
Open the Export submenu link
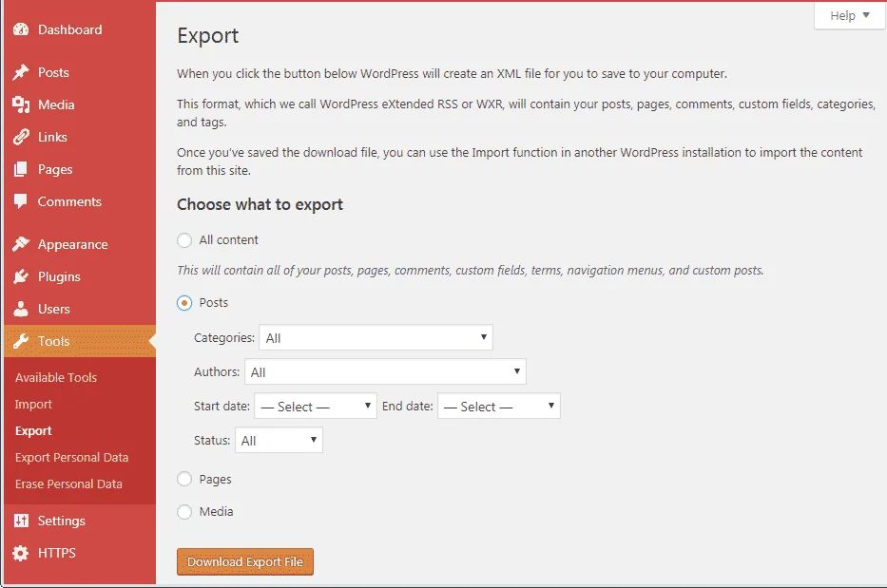[33, 431]
